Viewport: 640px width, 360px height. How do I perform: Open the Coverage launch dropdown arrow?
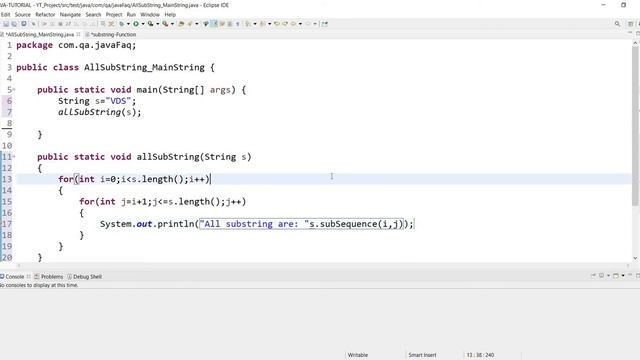158,24
